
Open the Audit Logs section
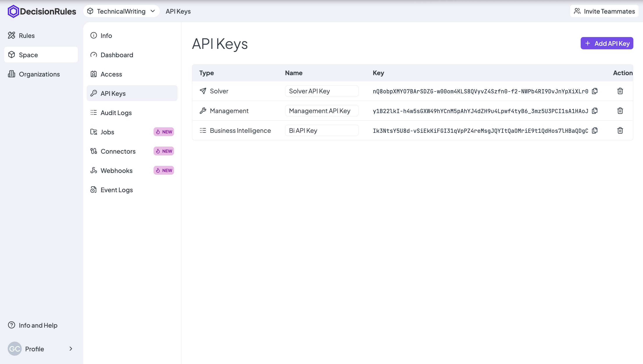[x=116, y=113]
